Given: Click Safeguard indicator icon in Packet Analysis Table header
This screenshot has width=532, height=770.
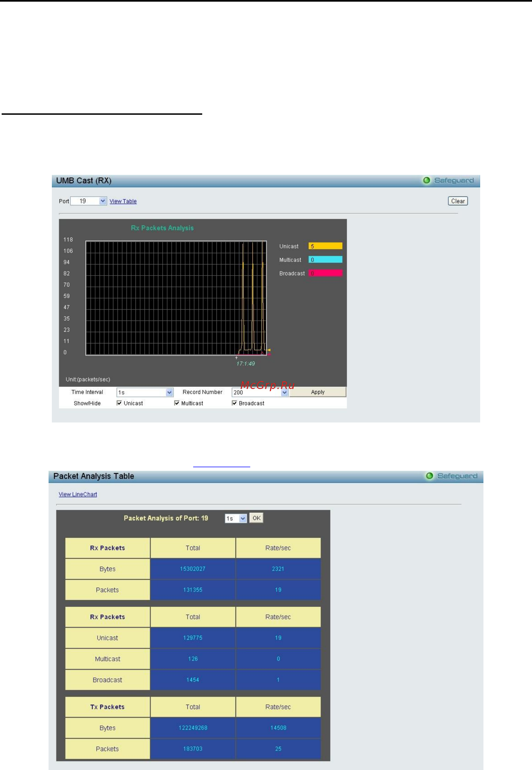Looking at the screenshot, I should pos(429,476).
